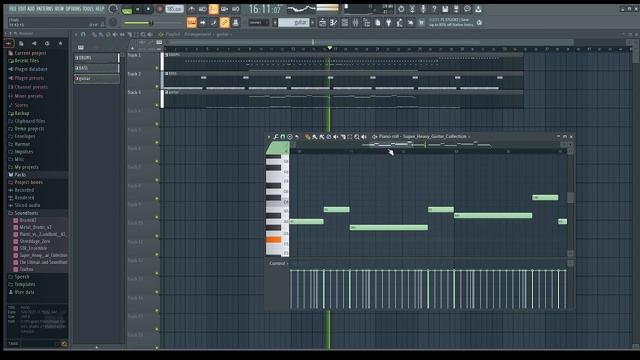
Task: Open the ADD menu
Action: tap(31, 9)
